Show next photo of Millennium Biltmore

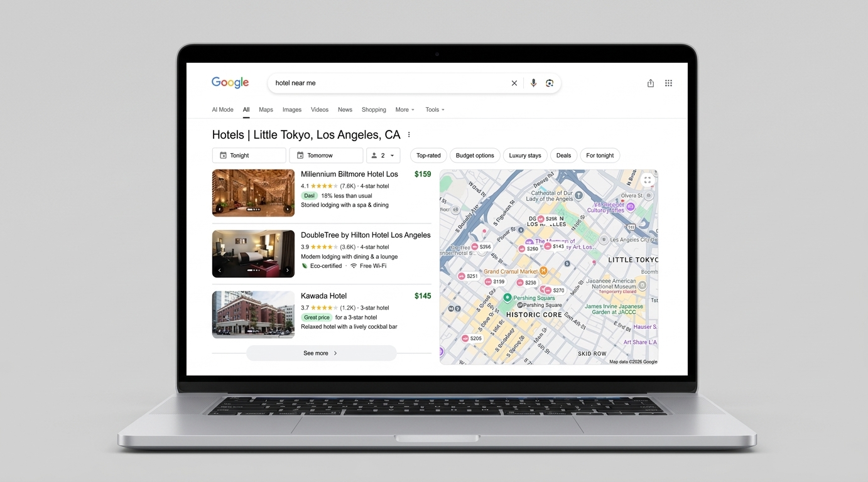coord(288,210)
